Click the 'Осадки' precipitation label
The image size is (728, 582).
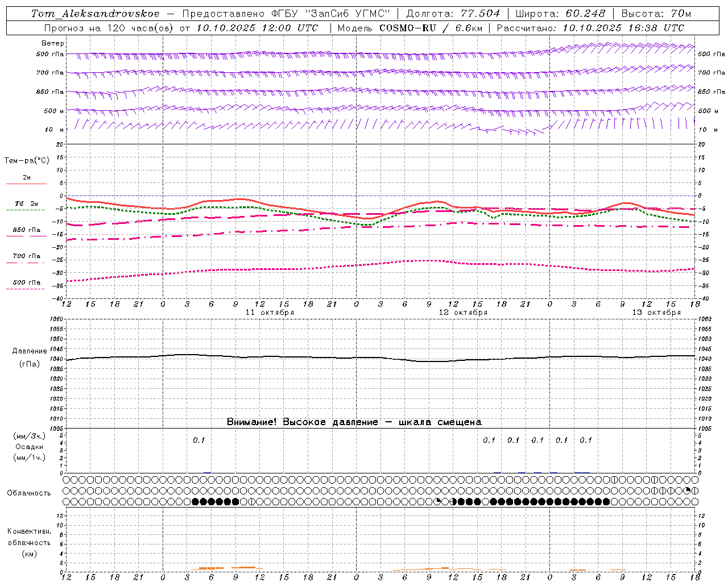(30, 447)
